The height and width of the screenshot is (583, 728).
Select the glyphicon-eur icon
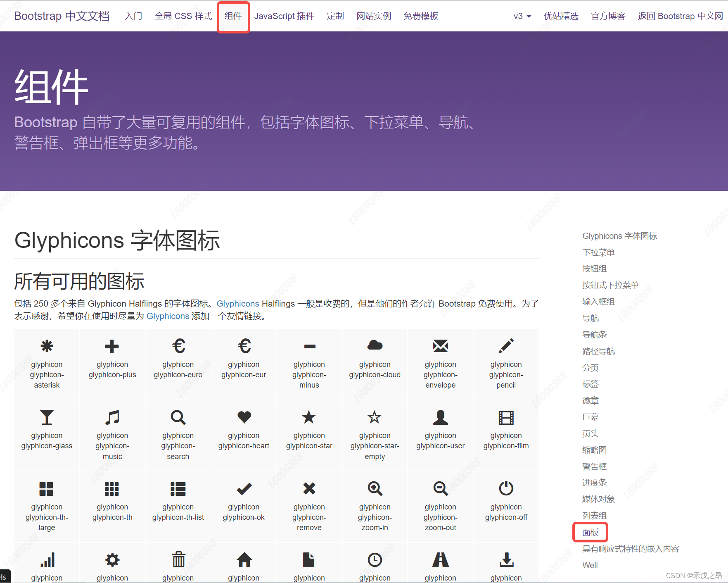244,346
